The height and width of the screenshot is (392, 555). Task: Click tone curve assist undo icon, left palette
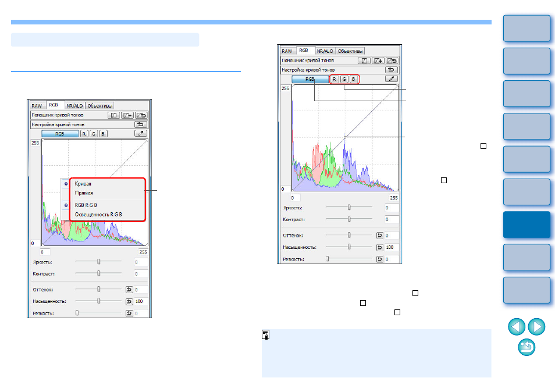click(x=141, y=115)
